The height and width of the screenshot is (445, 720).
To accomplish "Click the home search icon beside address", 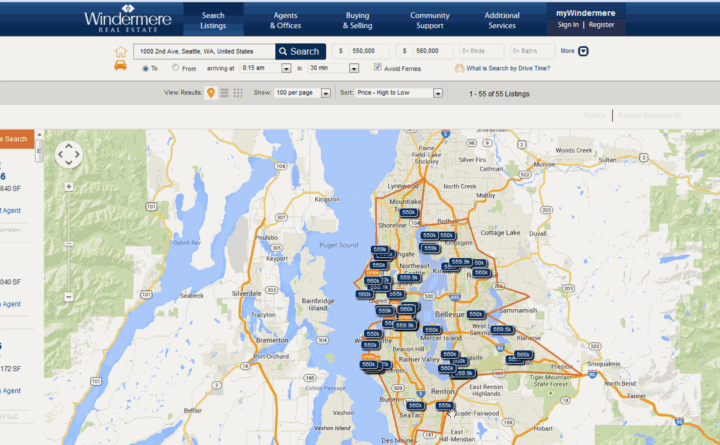I will pyautogui.click(x=121, y=51).
